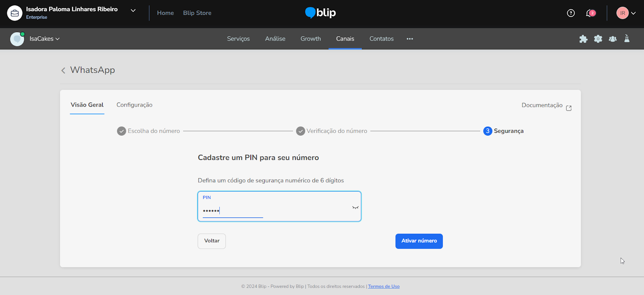Open the team members icon
The height and width of the screenshot is (295, 644).
point(613,39)
